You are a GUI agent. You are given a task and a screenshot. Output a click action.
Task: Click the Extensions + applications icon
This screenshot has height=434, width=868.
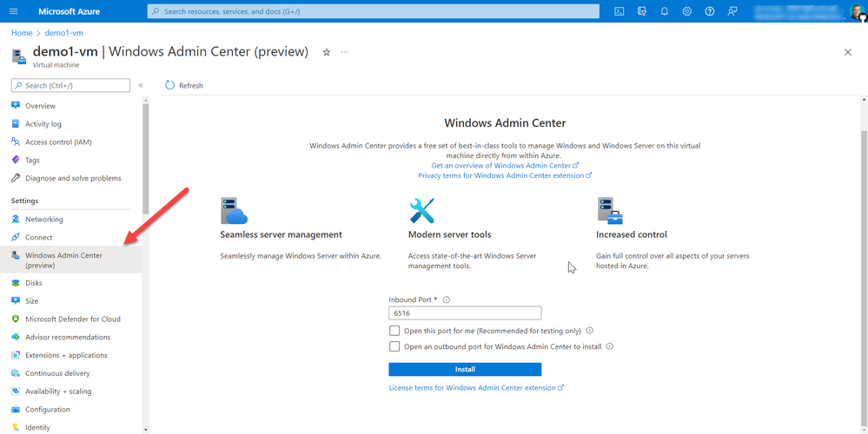16,355
